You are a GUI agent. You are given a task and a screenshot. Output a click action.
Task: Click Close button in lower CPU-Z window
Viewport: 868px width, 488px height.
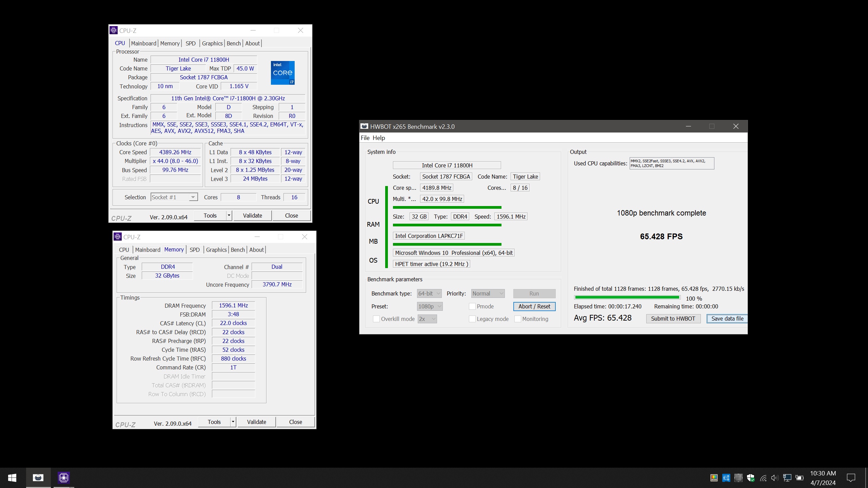(296, 422)
